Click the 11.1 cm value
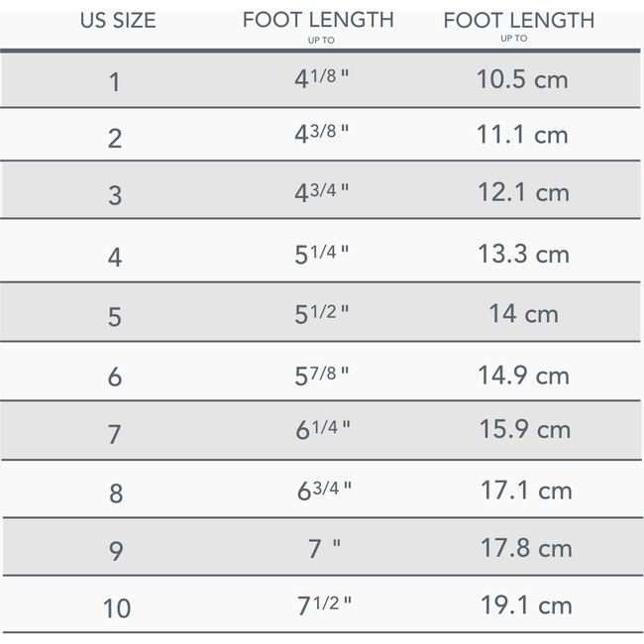This screenshot has height=644, width=644. pos(523,136)
